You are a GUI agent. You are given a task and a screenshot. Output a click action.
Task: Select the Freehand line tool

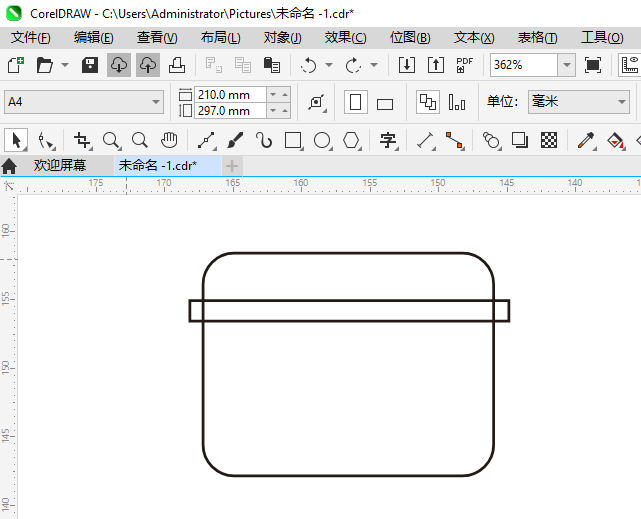[x=206, y=140]
